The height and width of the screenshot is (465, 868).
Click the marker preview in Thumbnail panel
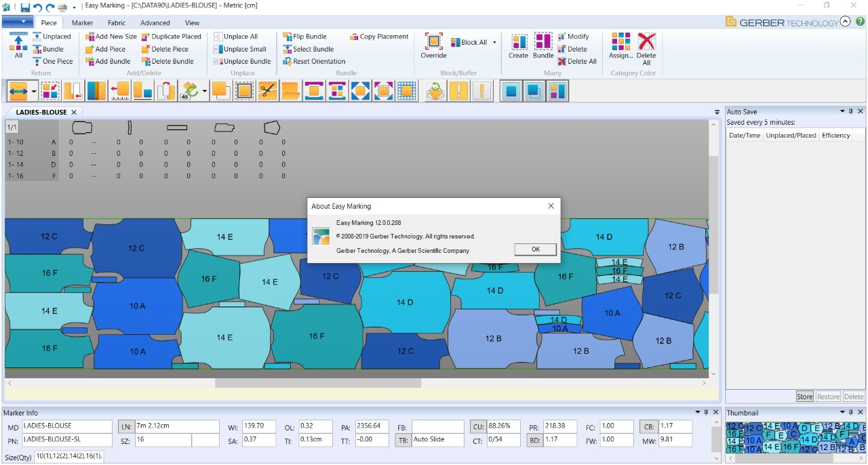click(x=795, y=437)
